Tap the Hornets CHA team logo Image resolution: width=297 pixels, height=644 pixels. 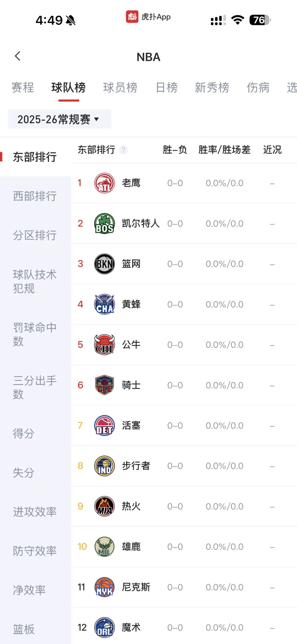coord(104,305)
